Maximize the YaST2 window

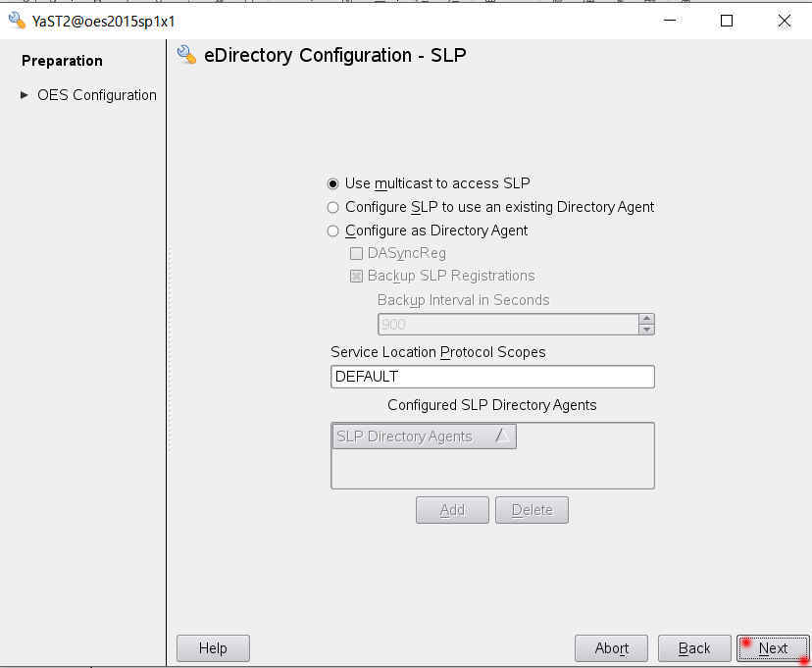coord(727,21)
